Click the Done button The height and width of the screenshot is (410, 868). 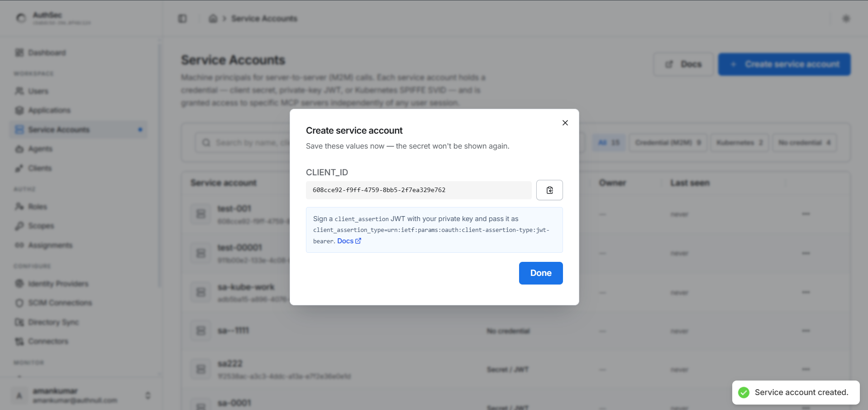tap(541, 273)
